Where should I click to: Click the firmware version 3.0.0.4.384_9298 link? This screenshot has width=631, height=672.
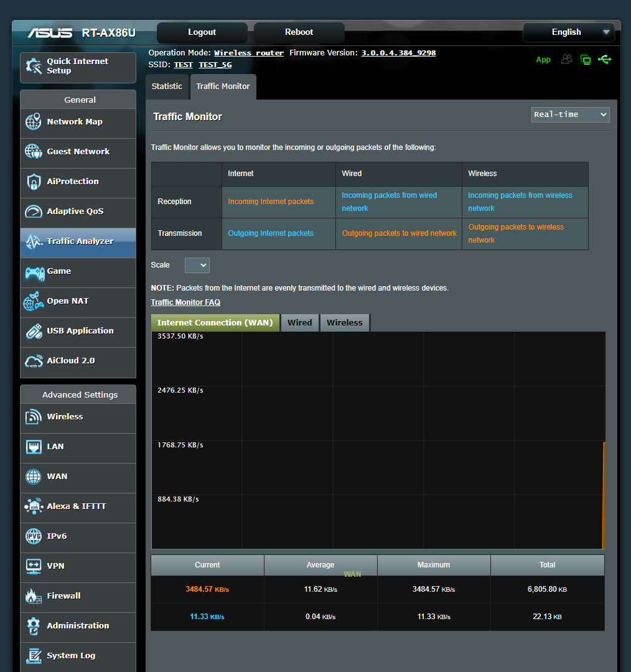click(397, 52)
